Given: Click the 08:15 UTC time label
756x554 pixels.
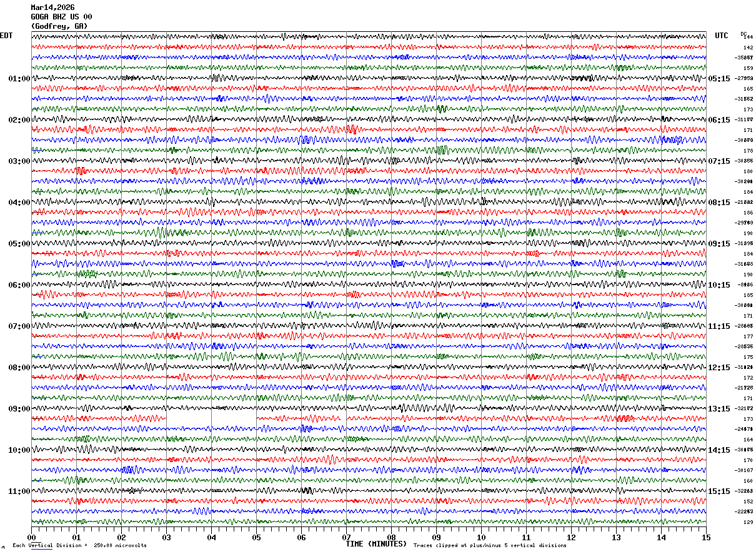Looking at the screenshot, I should (719, 203).
